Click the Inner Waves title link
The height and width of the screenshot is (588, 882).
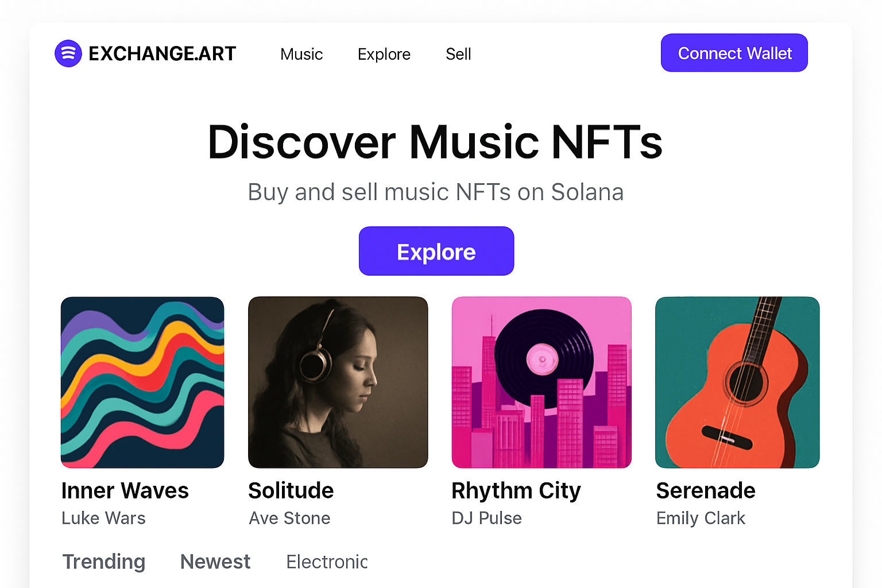pyautogui.click(x=125, y=491)
